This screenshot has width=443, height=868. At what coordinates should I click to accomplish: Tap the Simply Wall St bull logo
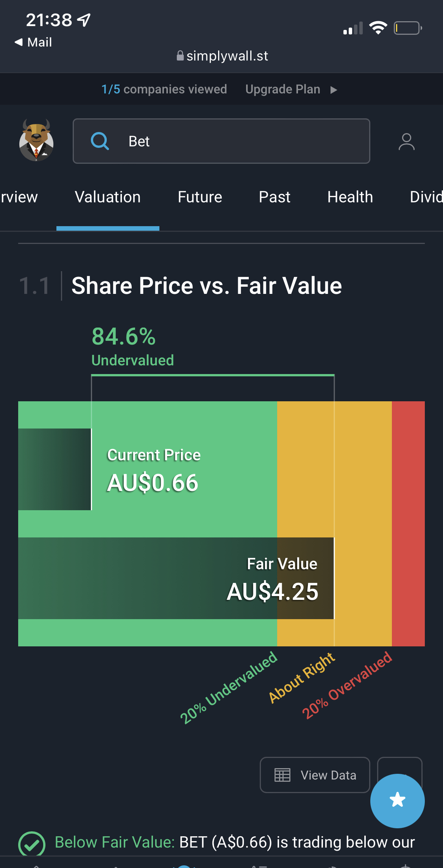36,140
